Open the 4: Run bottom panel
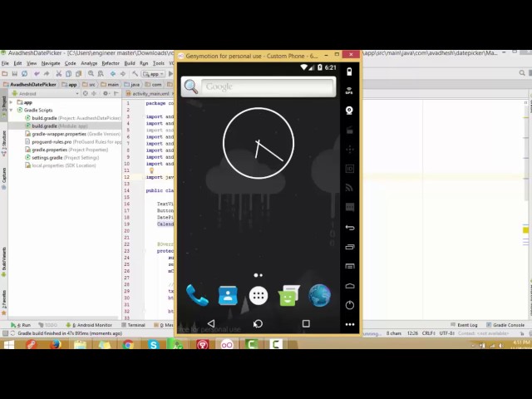 click(21, 325)
